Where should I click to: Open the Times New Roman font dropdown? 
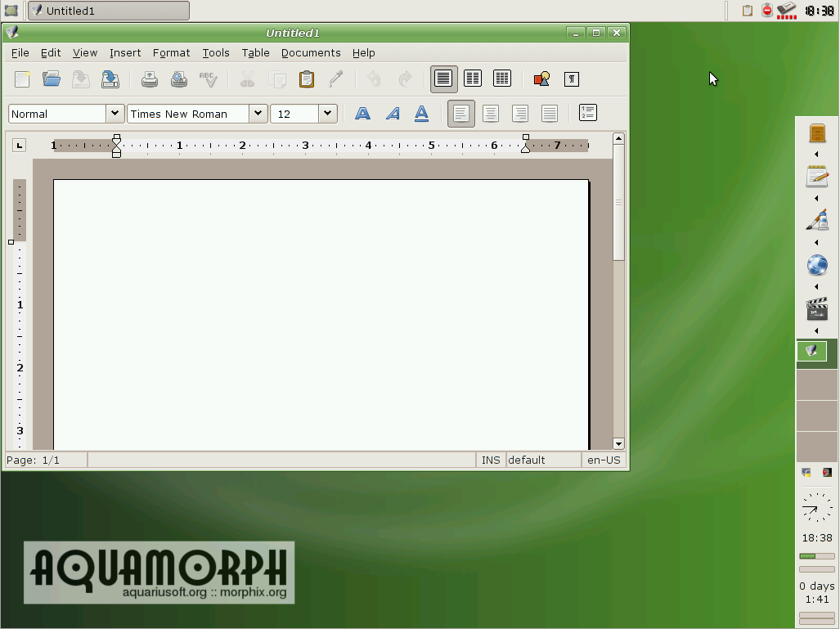tap(258, 114)
